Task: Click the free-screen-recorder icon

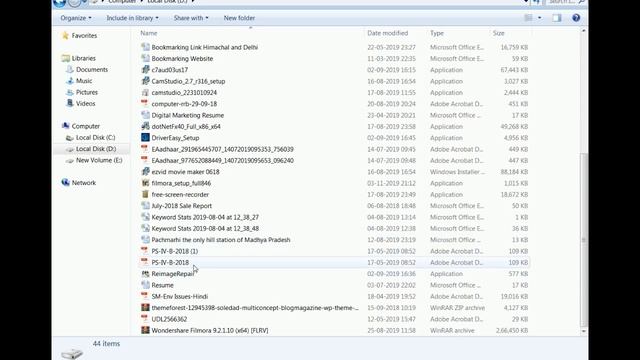Action: pyautogui.click(x=145, y=194)
